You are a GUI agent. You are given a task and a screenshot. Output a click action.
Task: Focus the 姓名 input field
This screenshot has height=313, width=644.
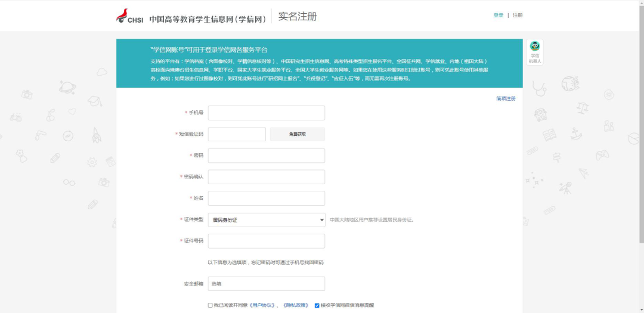(266, 199)
